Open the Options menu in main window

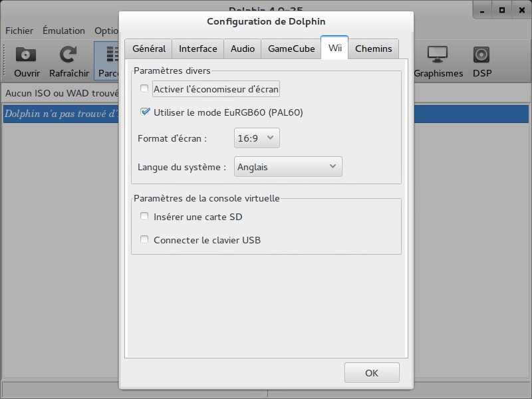coord(106,31)
